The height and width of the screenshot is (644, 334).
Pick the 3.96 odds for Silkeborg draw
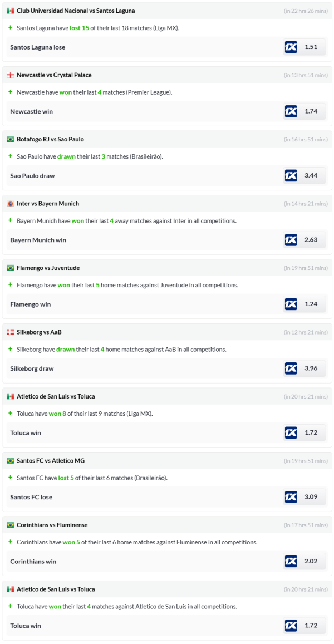coord(311,368)
